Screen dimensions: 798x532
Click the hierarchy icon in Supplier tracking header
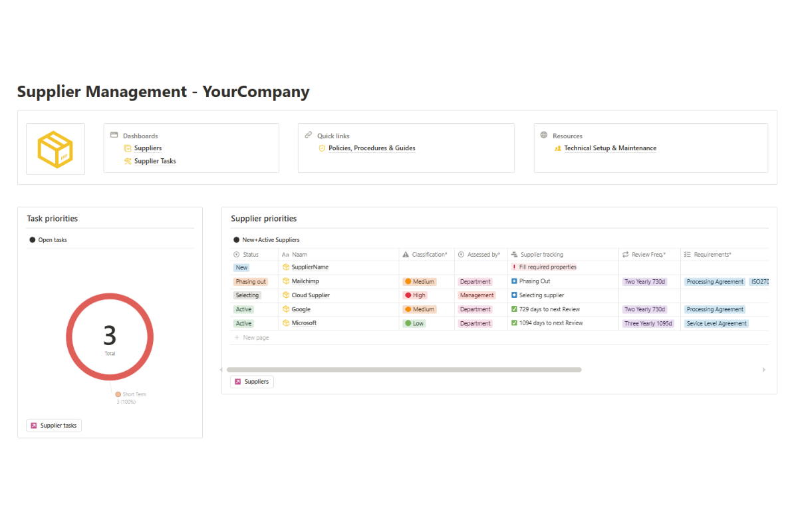coord(514,255)
